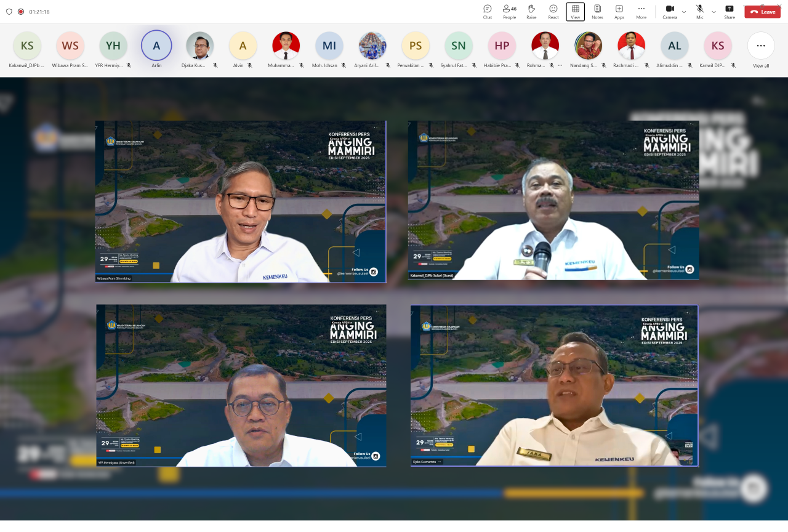Click the red recording indicator icon
The image size is (788, 532).
[21, 12]
